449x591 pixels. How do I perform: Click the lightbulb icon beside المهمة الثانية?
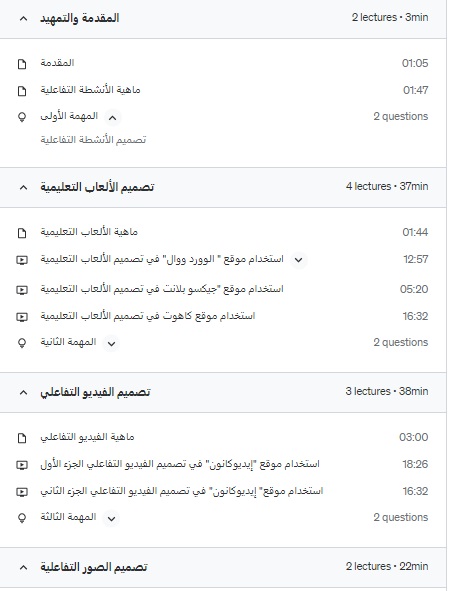(x=22, y=343)
